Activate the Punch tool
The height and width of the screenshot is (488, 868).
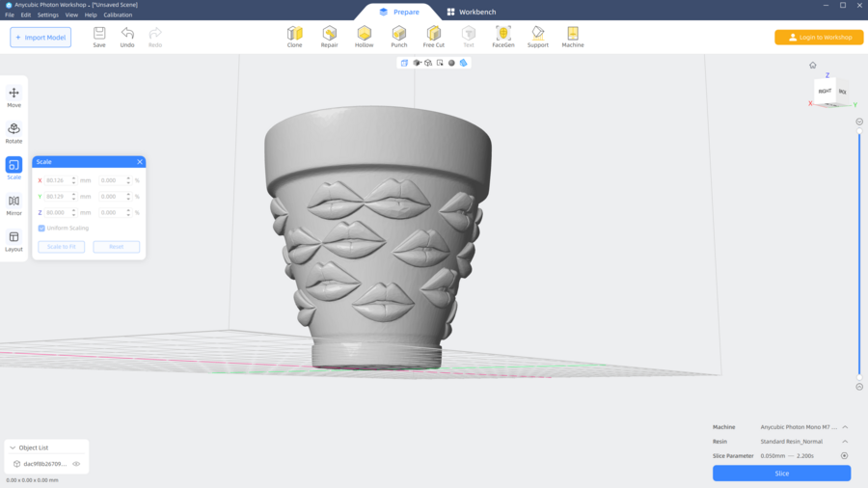(398, 37)
